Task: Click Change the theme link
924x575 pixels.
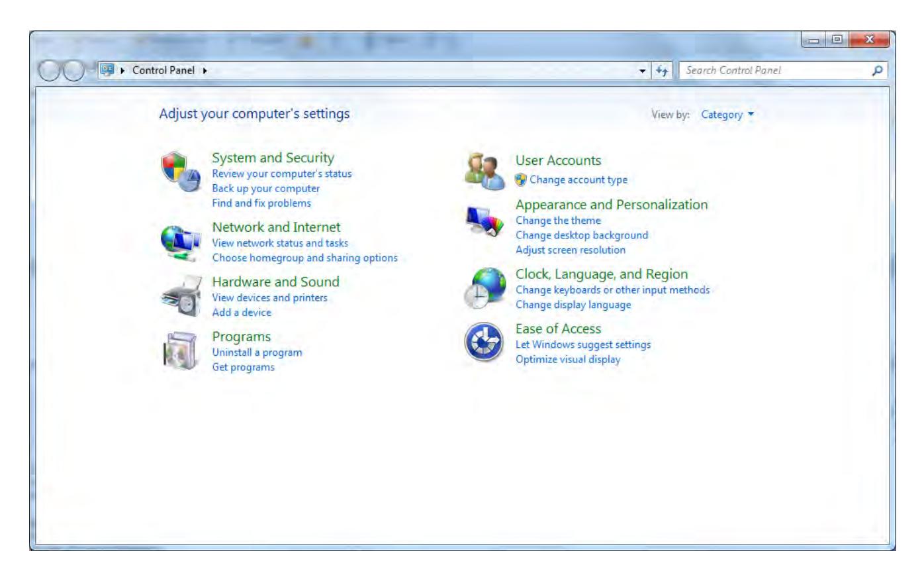Action: [558, 220]
